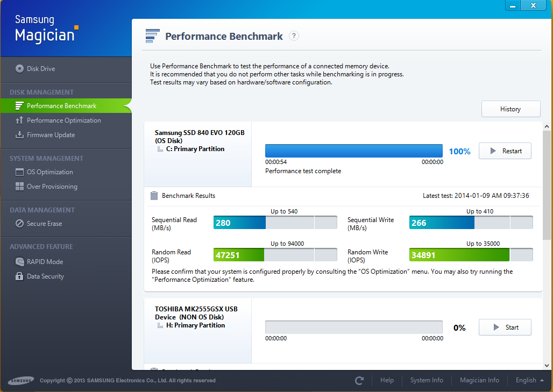The width and height of the screenshot is (553, 392).
Task: Click the scrollbar down arrow
Action: pos(547,366)
